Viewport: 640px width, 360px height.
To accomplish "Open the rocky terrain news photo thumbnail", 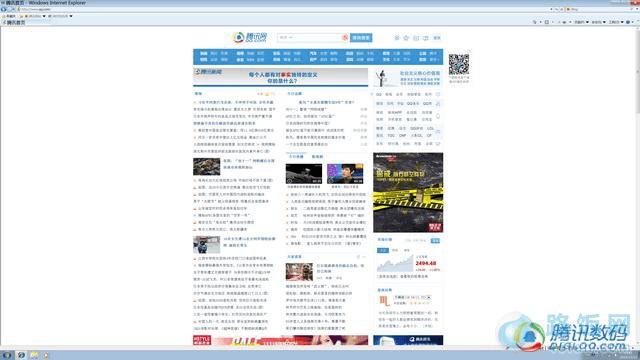I will click(x=207, y=167).
